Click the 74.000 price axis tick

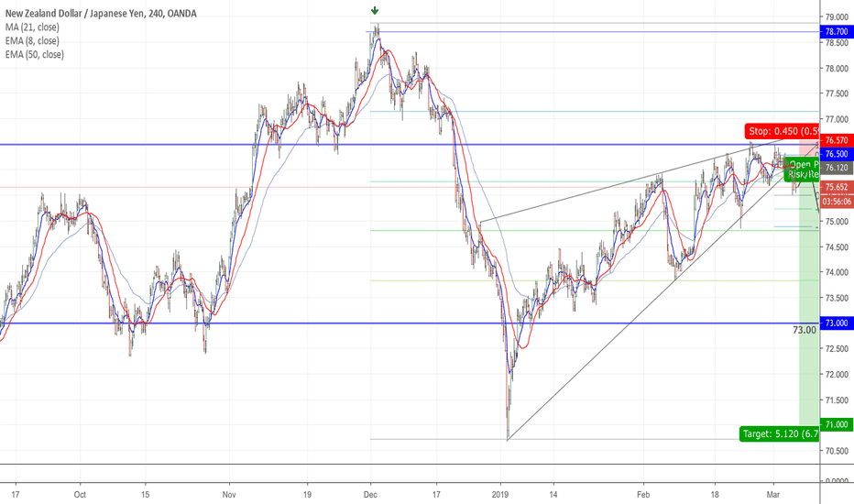[x=837, y=272]
